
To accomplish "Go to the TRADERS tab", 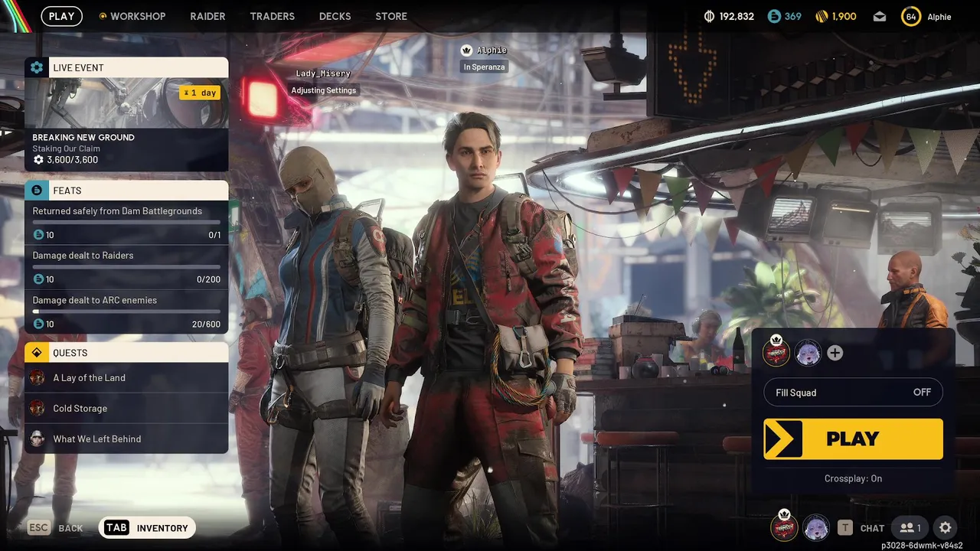I will coord(272,16).
